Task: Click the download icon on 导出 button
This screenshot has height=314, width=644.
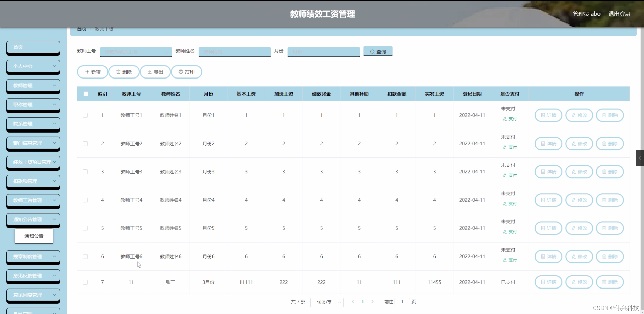Action: click(150, 72)
